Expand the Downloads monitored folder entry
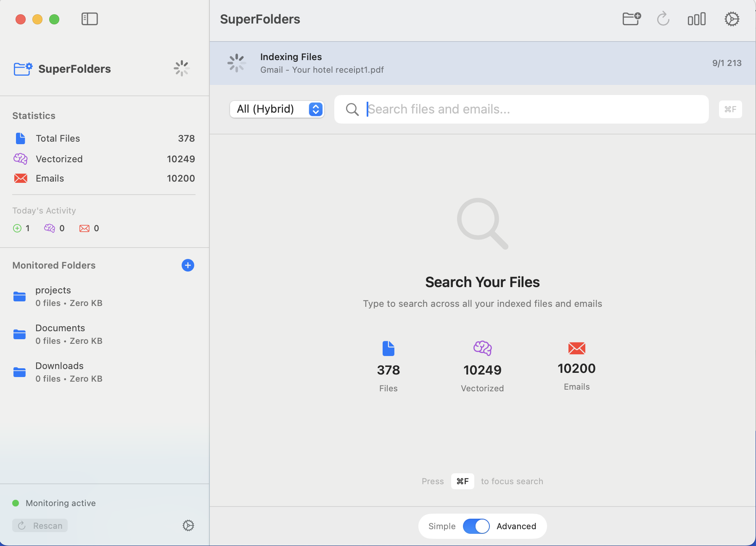Viewport: 756px width, 546px height. [x=59, y=371]
